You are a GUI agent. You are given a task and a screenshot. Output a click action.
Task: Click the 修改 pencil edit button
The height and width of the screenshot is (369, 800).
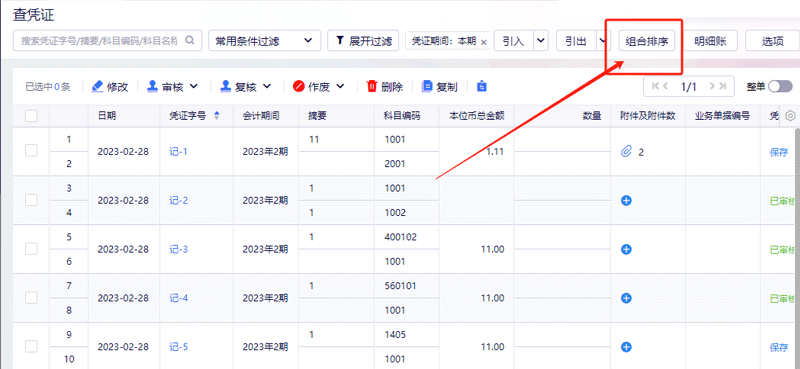coord(110,87)
